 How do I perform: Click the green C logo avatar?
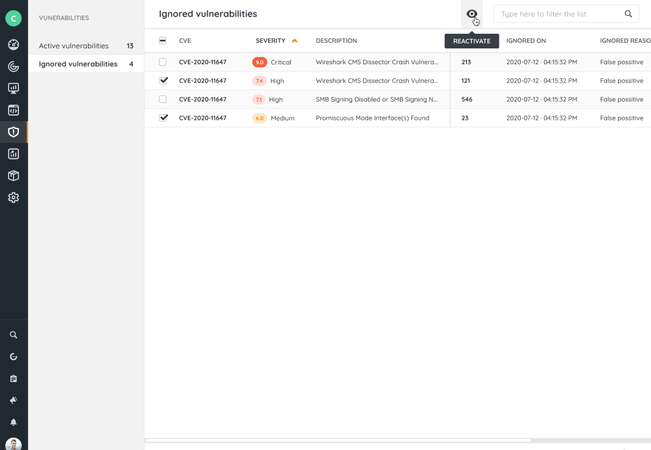coord(14,18)
